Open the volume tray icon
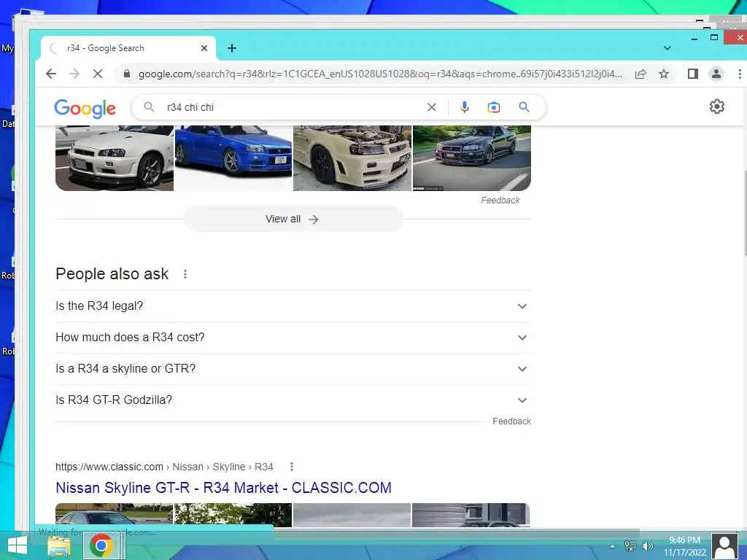The image size is (747, 560). [647, 546]
